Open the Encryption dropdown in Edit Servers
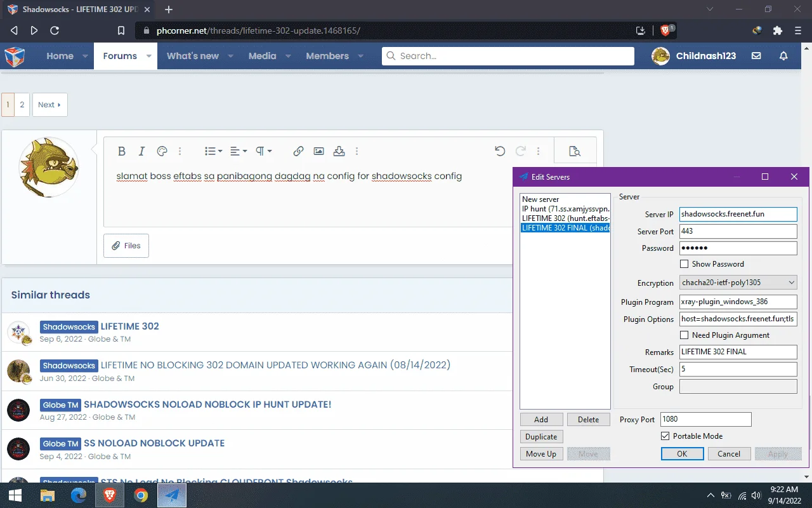812x508 pixels. pyautogui.click(x=738, y=283)
